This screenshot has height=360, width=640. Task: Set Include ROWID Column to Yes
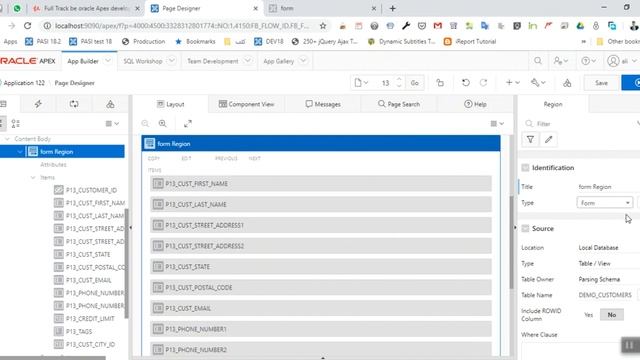point(588,315)
